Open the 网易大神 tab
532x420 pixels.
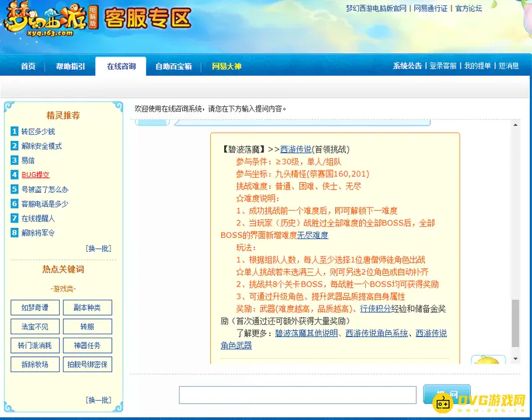pos(226,66)
